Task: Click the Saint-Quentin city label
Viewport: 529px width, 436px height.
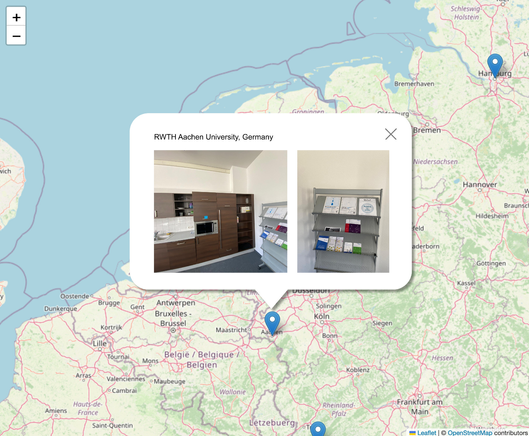Action: pos(113,426)
